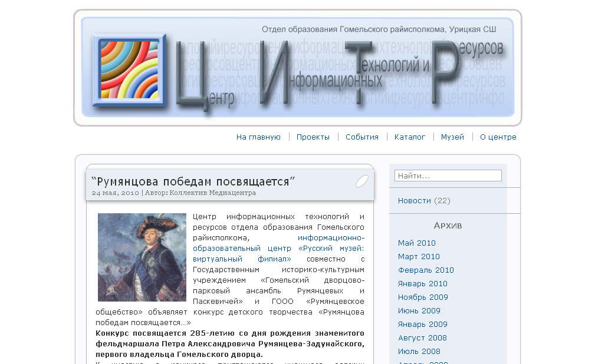Image resolution: width=595 pixels, height=364 pixels.
Task: Open the 'О центре' page
Action: [x=498, y=137]
